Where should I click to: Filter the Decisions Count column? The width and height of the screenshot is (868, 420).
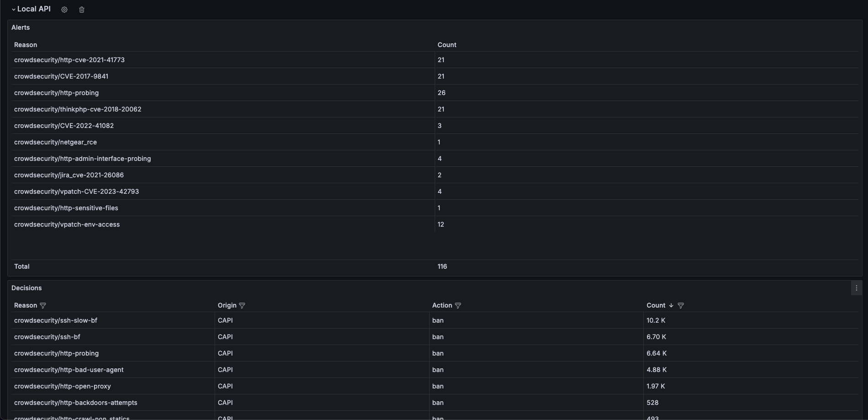pos(681,306)
